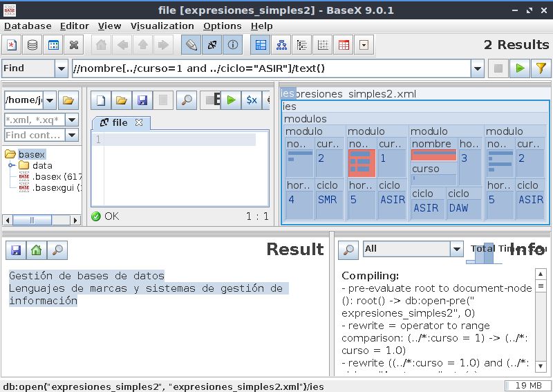Open the Options menu
The image size is (553, 392).
pyautogui.click(x=222, y=26)
